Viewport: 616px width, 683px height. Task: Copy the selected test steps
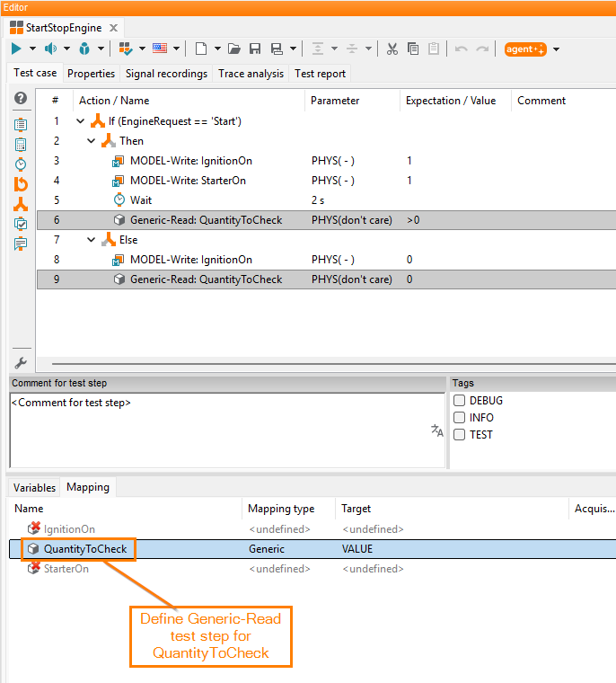coord(413,49)
